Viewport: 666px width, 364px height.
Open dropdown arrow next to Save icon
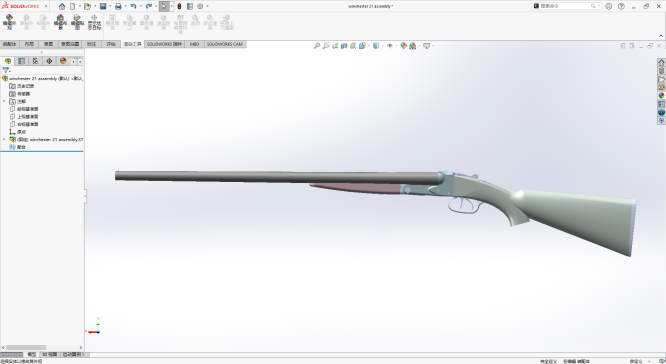110,6
